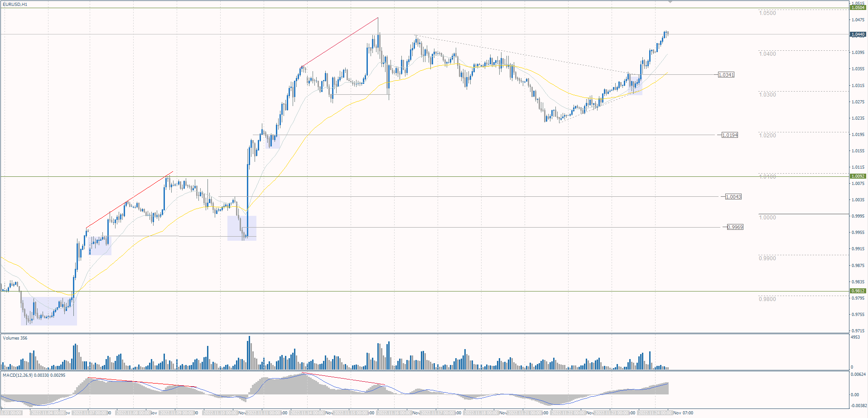The height and width of the screenshot is (418, 868).
Task: Select the shaded rectangle at the 0.9969 low
Action: [x=242, y=228]
